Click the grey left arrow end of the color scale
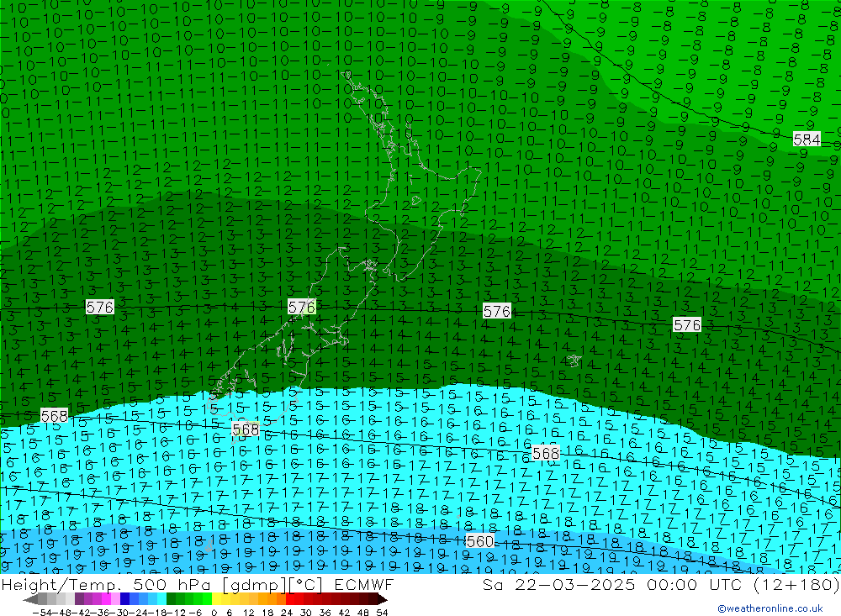 click(x=30, y=599)
